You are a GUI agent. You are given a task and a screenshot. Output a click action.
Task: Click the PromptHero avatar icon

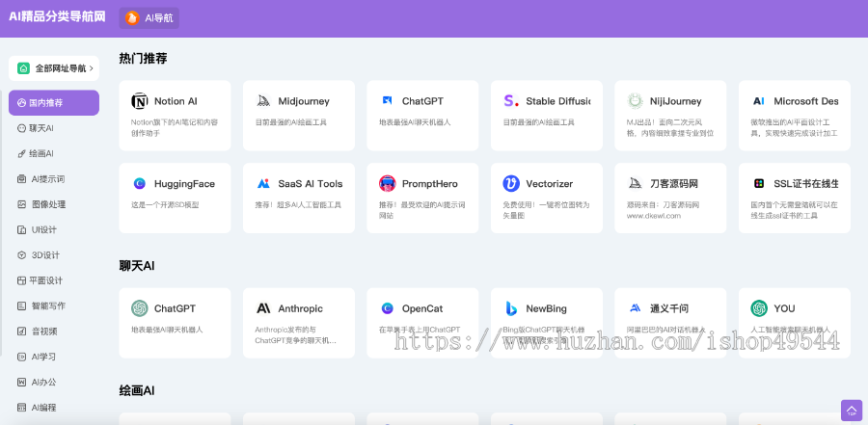[x=388, y=184]
